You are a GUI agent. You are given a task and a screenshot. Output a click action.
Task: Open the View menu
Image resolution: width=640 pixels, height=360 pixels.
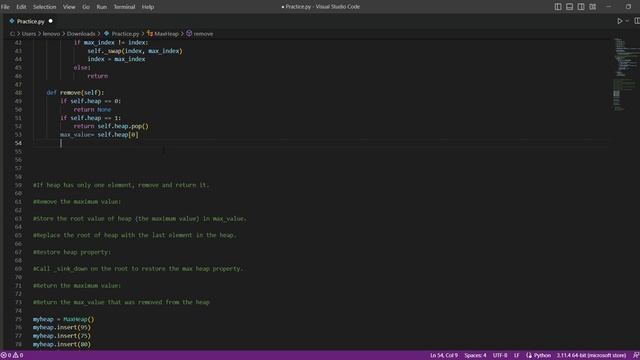point(69,7)
